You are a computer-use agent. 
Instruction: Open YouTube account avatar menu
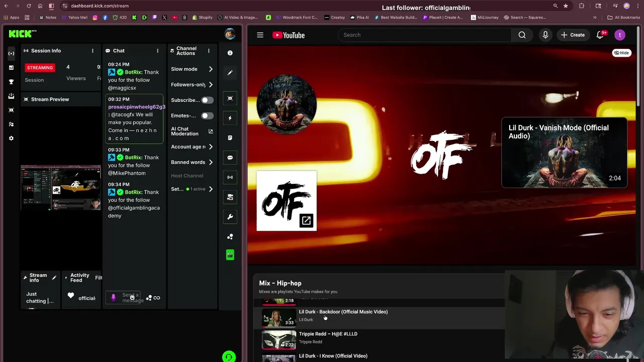pos(620,35)
